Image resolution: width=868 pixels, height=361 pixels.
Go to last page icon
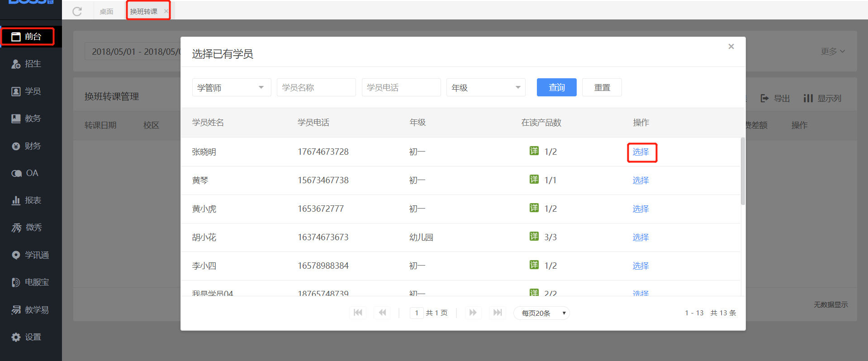tap(498, 313)
